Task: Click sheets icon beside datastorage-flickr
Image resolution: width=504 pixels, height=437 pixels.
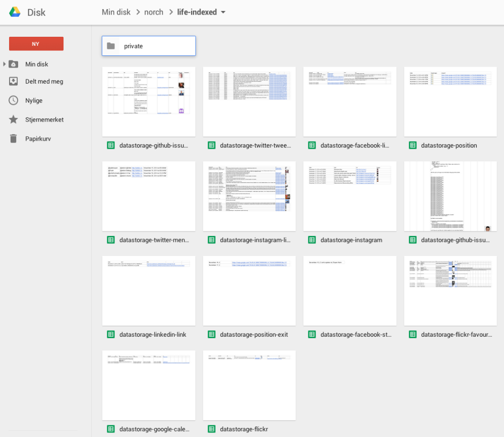Action: [212, 429]
